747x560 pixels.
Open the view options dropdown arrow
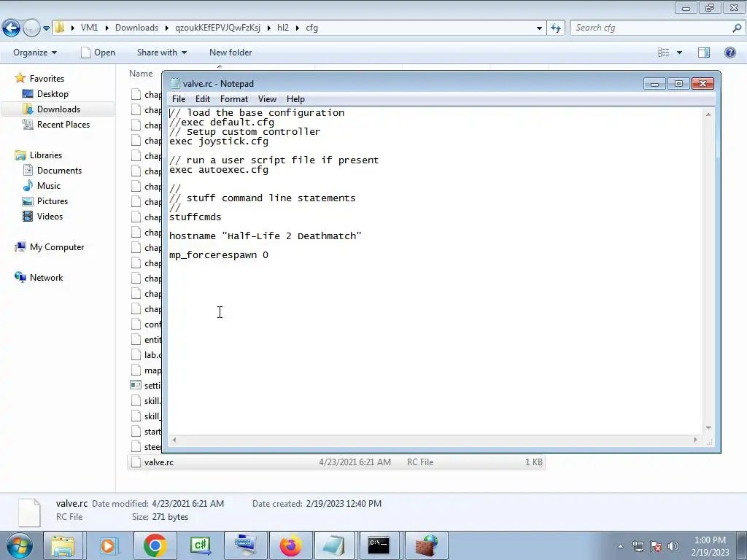[x=679, y=52]
